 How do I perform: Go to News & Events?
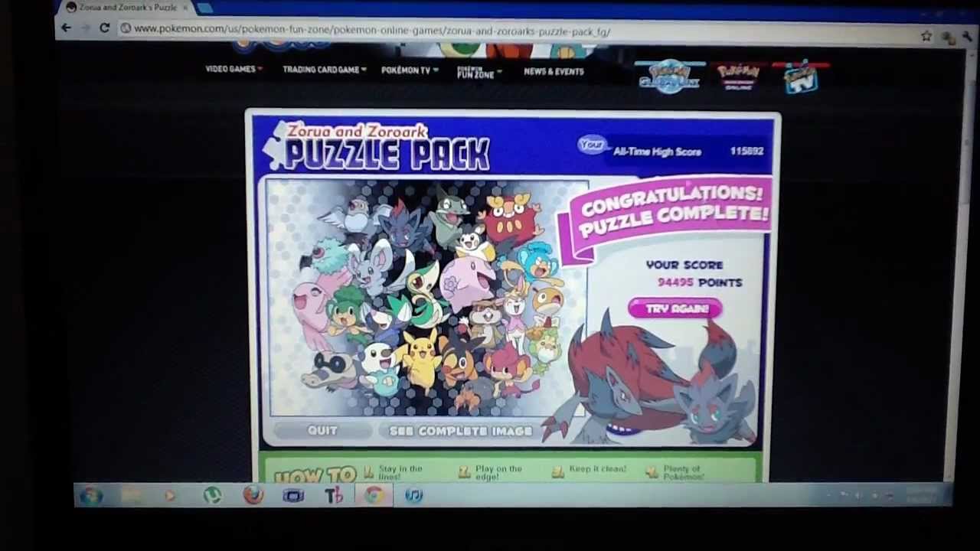554,71
